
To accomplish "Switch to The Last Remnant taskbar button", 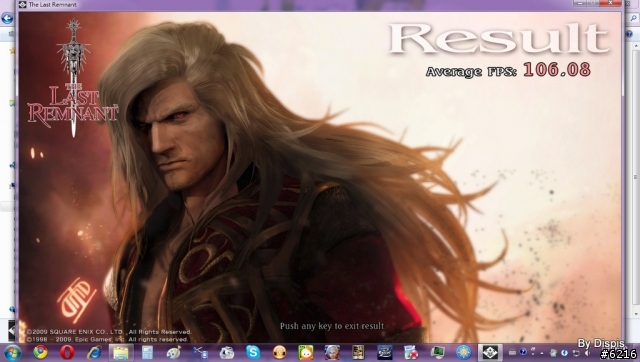I will 490,352.
